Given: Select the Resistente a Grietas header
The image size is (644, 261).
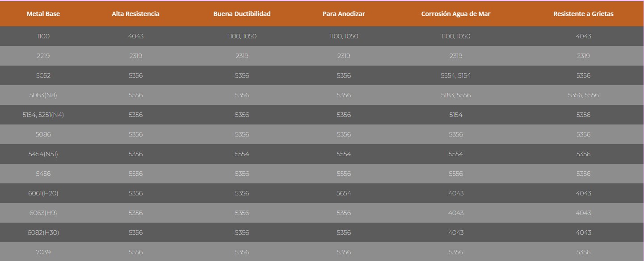Looking at the screenshot, I should (583, 14).
